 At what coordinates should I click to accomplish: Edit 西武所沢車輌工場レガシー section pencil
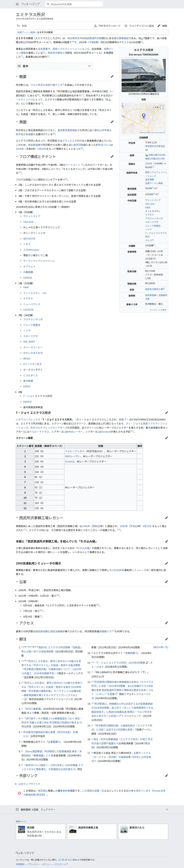(166, 518)
